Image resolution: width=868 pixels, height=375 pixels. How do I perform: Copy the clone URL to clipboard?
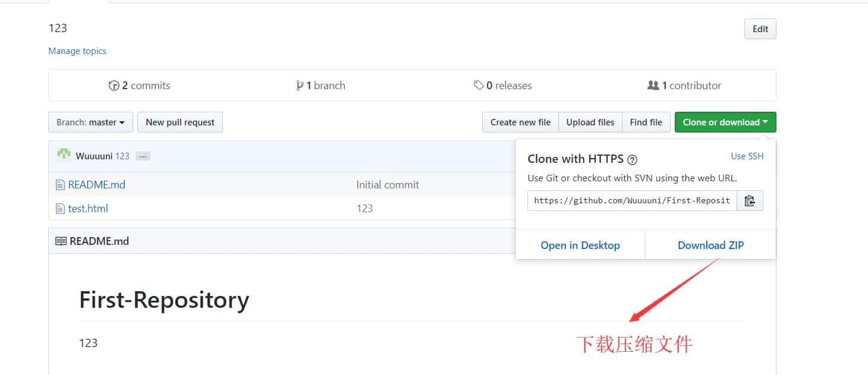tap(750, 201)
